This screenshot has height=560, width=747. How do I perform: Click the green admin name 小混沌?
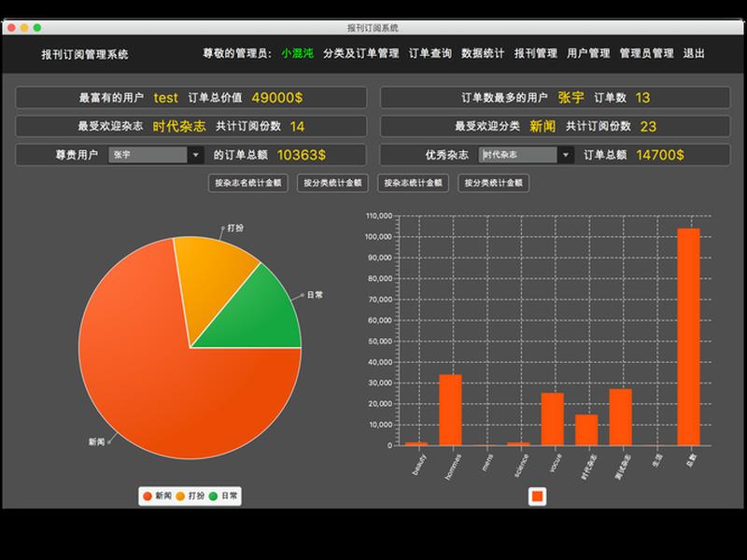[x=297, y=53]
